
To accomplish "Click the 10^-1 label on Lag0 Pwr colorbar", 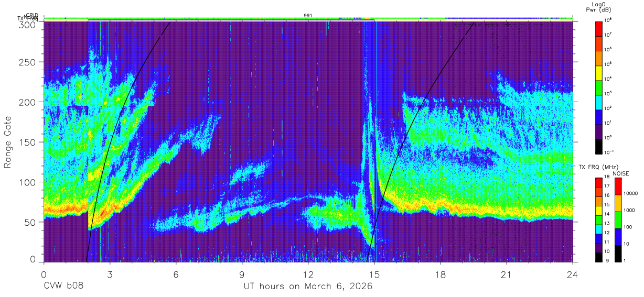I will click(609, 152).
